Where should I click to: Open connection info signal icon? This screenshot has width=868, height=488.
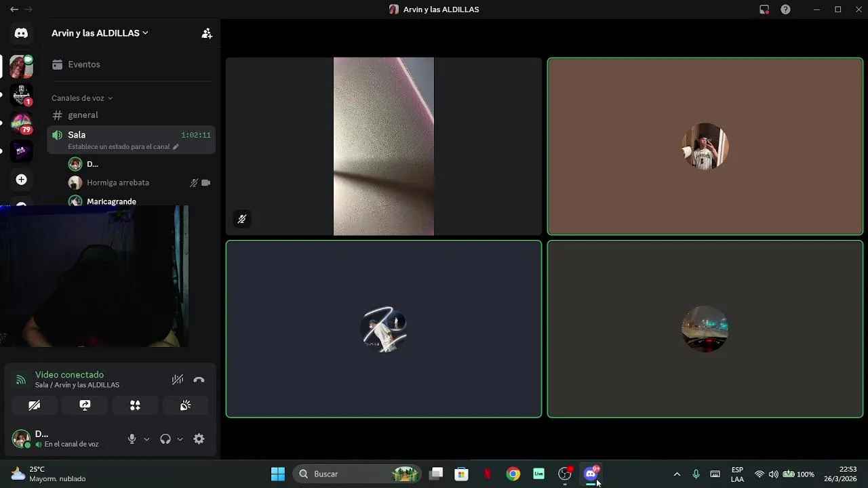21,380
